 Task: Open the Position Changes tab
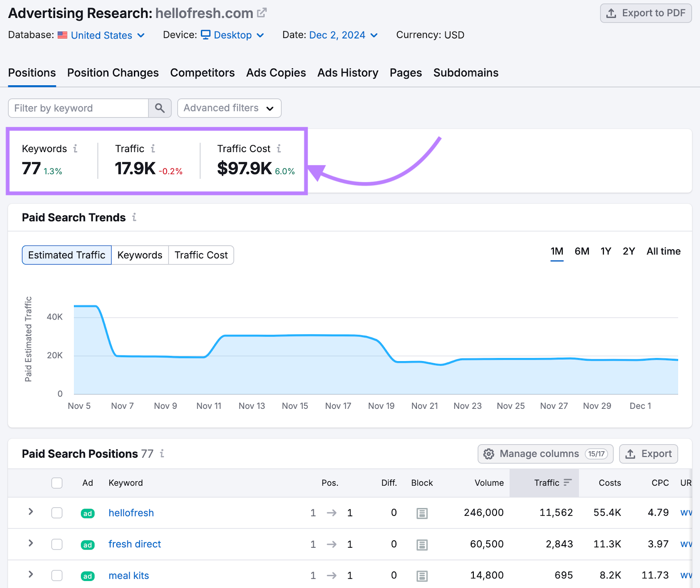point(113,73)
